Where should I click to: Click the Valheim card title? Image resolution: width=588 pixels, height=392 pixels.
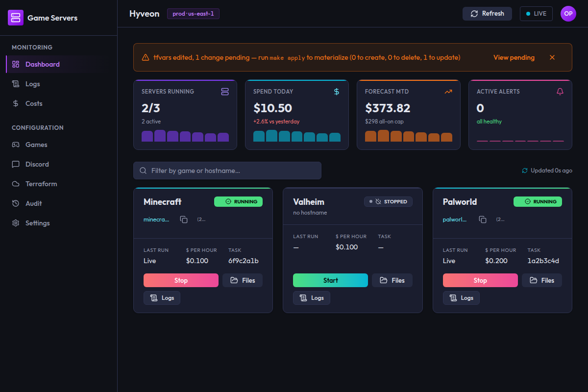[x=309, y=201]
